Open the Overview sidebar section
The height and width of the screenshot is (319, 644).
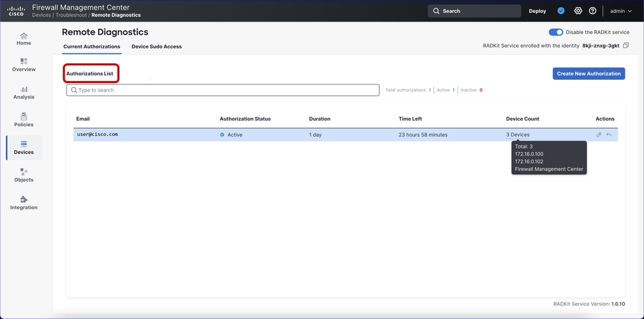click(x=24, y=65)
